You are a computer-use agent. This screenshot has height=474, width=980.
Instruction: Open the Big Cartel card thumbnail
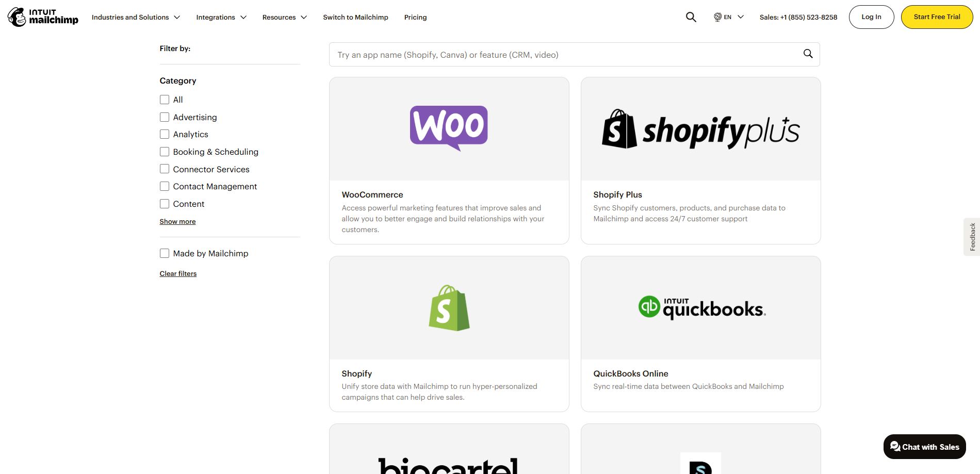tap(449, 449)
